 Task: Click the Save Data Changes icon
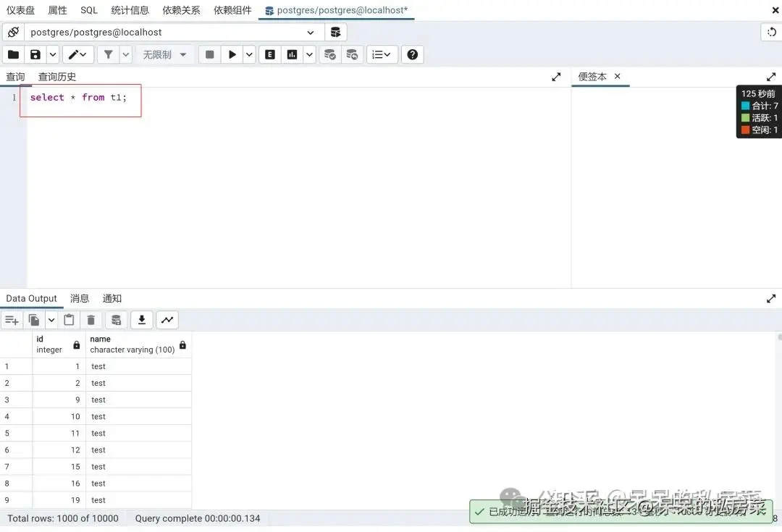[x=116, y=320]
